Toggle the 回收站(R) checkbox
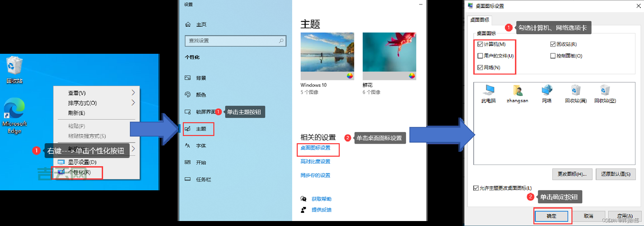This screenshot has width=644, height=226. click(x=553, y=44)
